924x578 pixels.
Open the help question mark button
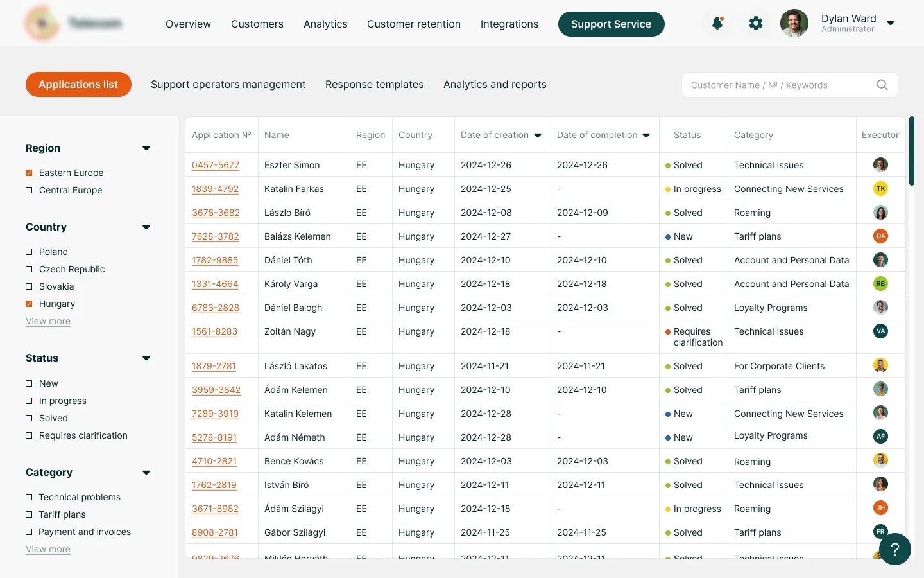(894, 549)
